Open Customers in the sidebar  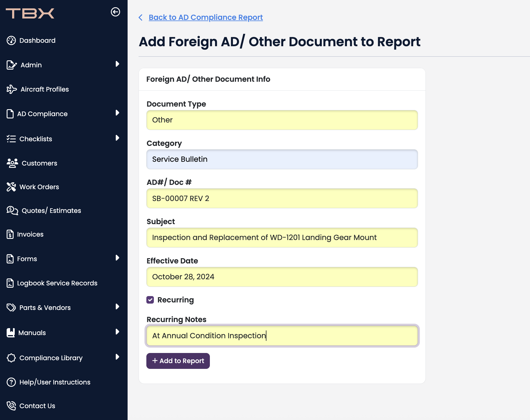pyautogui.click(x=39, y=163)
